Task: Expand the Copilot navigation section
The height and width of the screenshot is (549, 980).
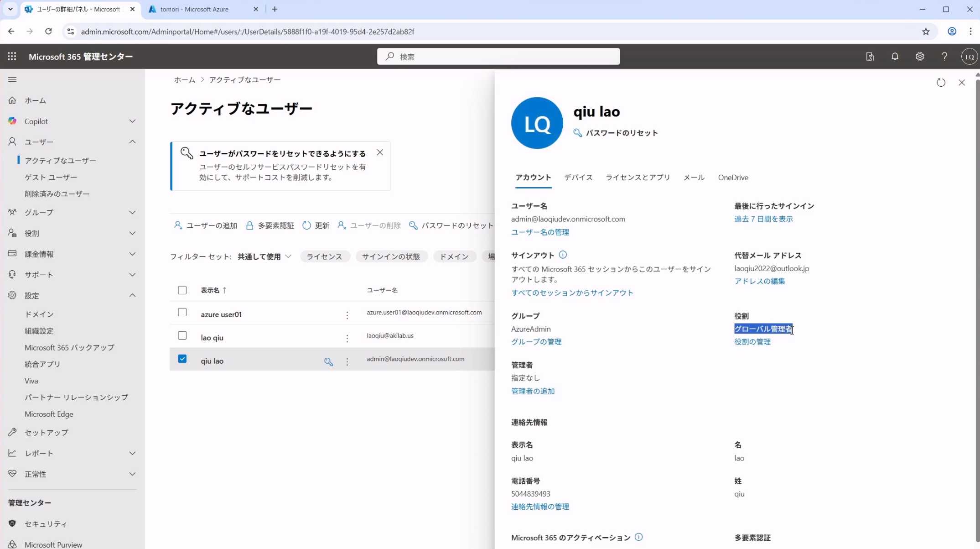Action: 132,121
